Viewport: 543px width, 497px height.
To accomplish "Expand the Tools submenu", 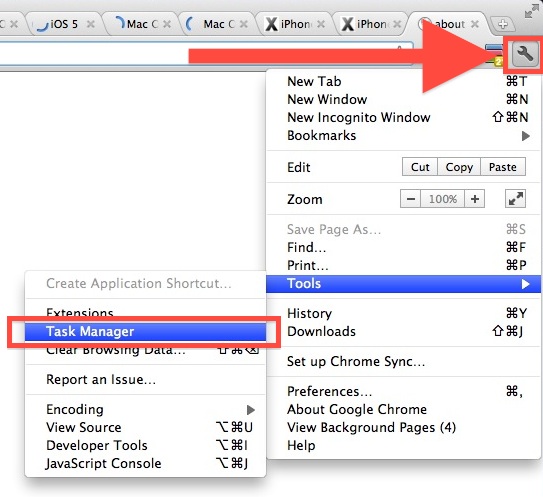I will coord(403,284).
